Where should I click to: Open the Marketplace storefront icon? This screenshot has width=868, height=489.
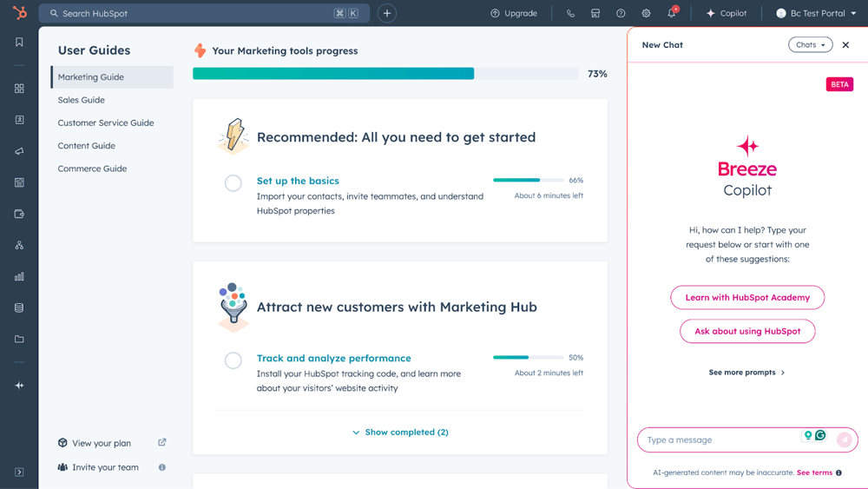(595, 13)
